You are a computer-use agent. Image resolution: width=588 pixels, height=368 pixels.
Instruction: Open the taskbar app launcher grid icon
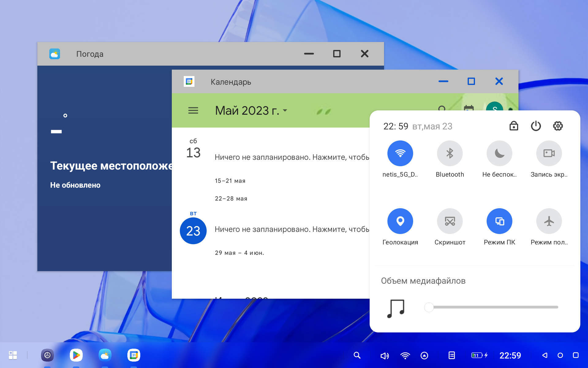point(13,355)
